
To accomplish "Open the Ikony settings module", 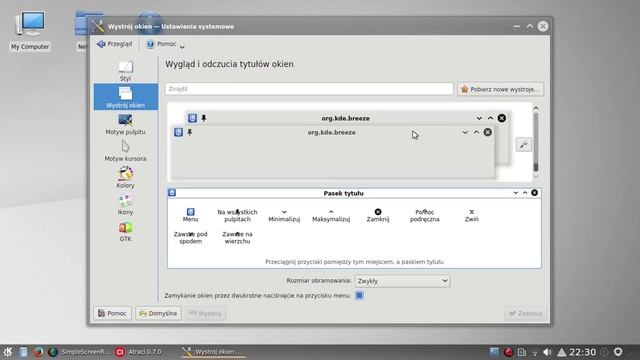I will pyautogui.click(x=125, y=204).
